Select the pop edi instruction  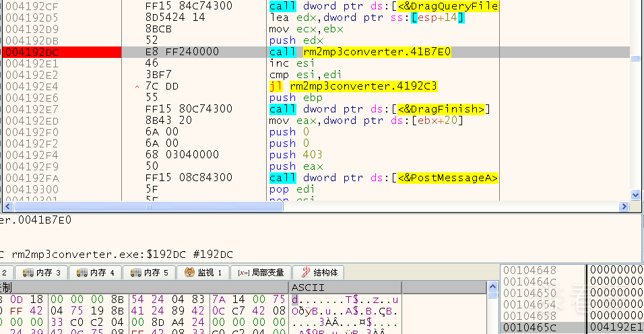292,190
